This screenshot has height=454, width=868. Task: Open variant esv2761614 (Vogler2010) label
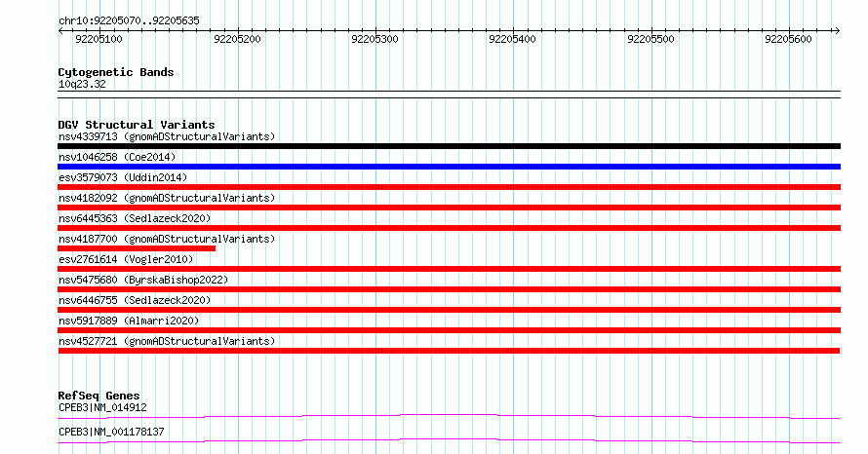[x=126, y=259]
